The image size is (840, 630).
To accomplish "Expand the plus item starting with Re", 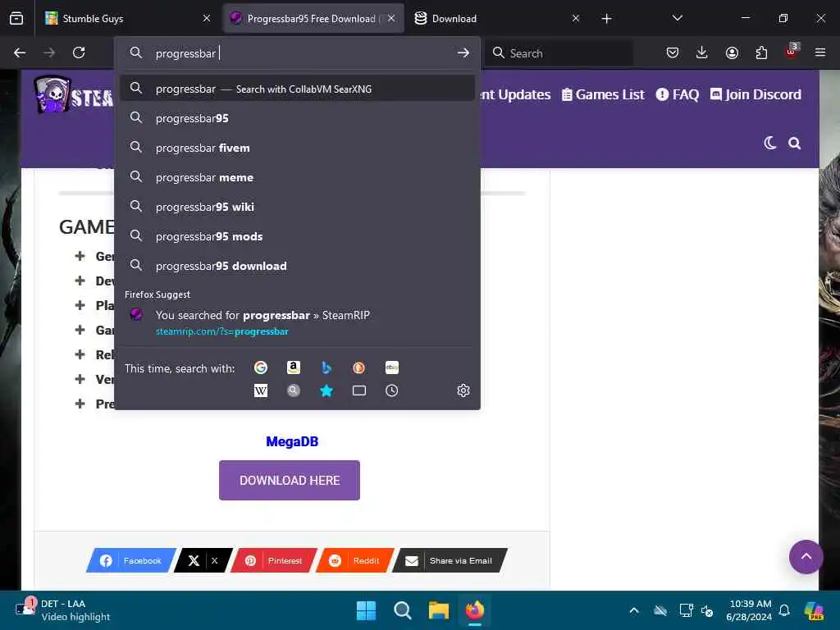I will click(x=80, y=354).
